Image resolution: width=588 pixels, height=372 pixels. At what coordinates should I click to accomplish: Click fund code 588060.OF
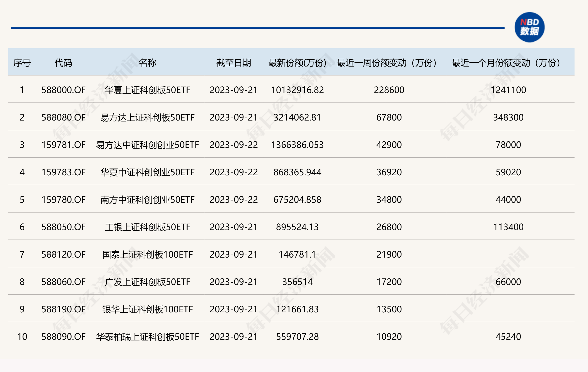click(64, 282)
